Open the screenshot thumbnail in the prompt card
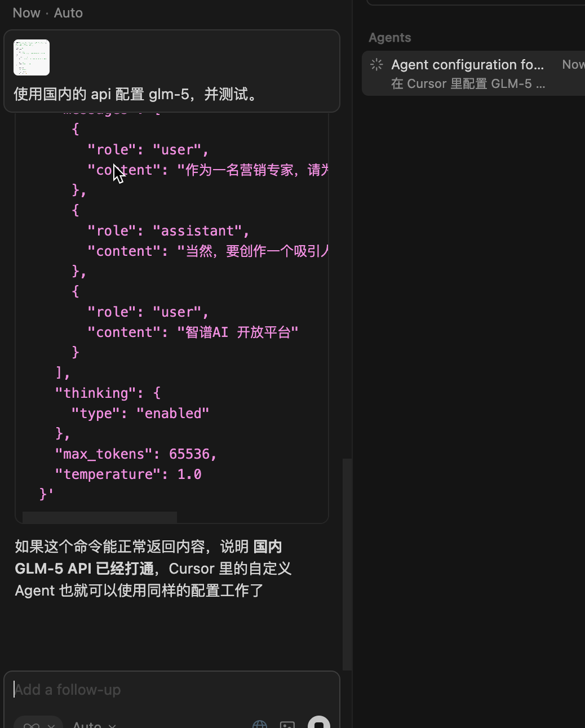Image resolution: width=585 pixels, height=728 pixels. (x=32, y=57)
